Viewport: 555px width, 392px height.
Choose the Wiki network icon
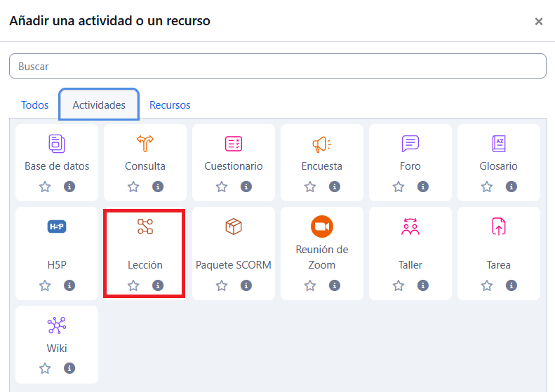(57, 325)
